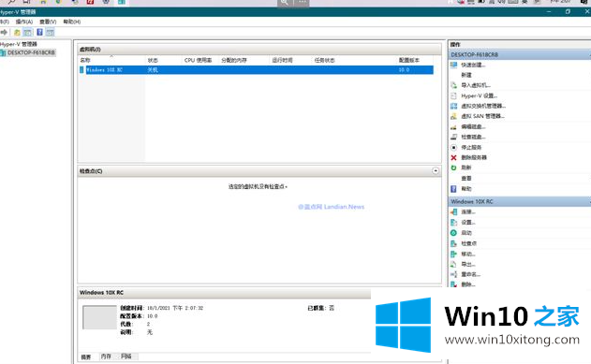Open the View (查看(V)) menu
The width and height of the screenshot is (591, 364).
pyautogui.click(x=48, y=22)
